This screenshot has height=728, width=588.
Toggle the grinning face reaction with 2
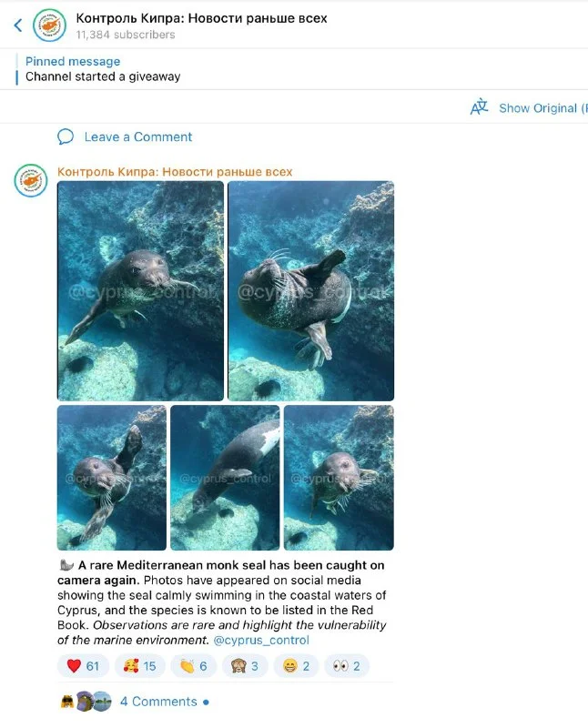point(297,666)
